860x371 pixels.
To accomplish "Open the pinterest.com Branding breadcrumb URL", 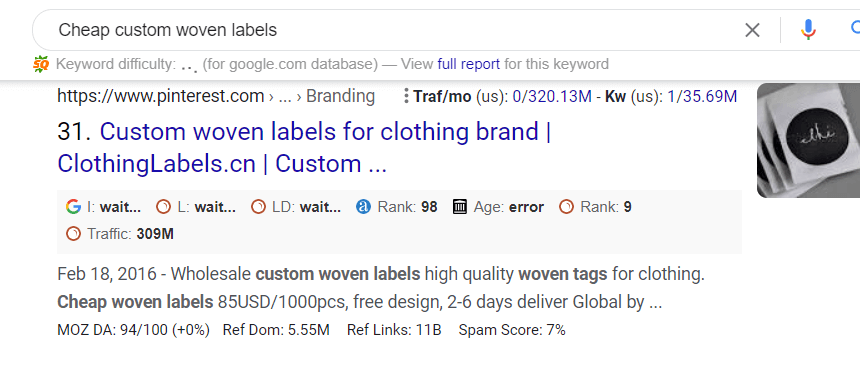I will [x=216, y=97].
